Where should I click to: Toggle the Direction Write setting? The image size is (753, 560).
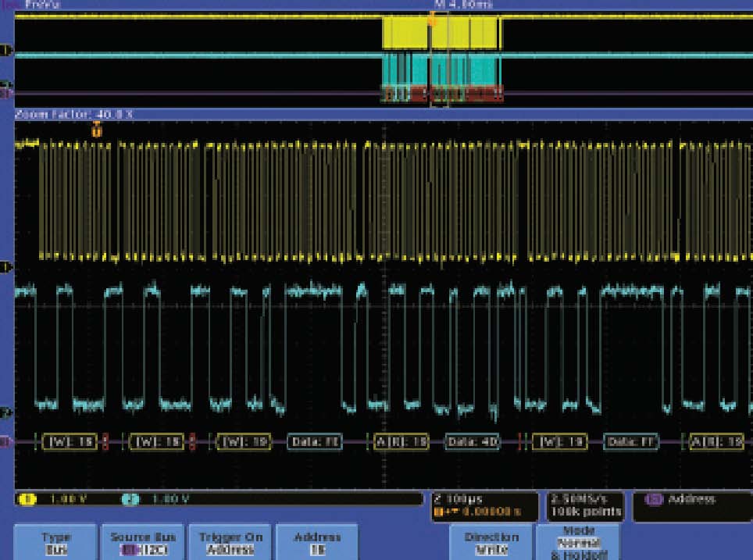point(491,543)
